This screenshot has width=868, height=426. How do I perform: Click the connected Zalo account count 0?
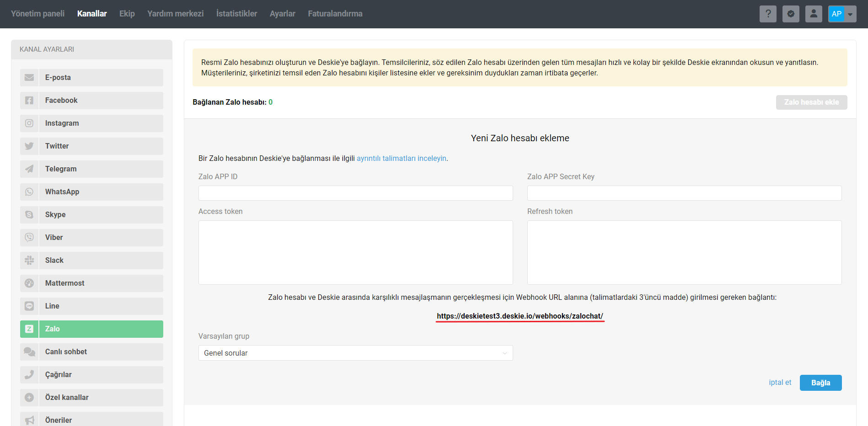pos(271,102)
